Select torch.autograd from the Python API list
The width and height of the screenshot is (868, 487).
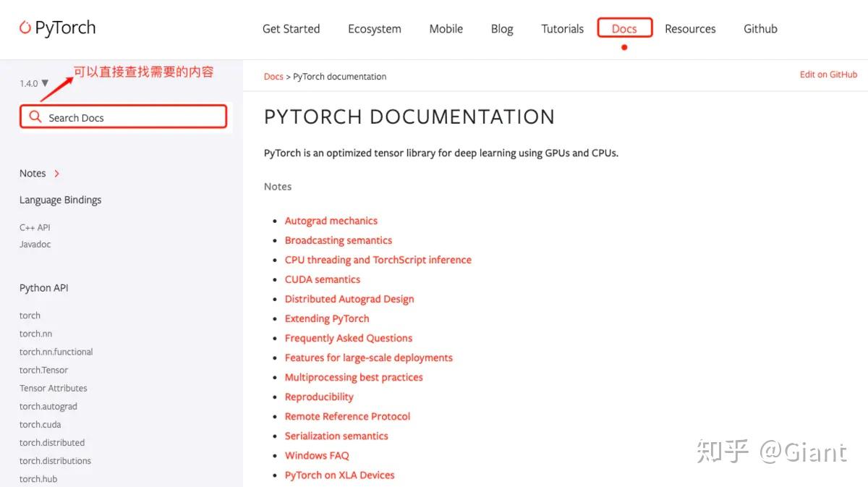[x=48, y=406]
